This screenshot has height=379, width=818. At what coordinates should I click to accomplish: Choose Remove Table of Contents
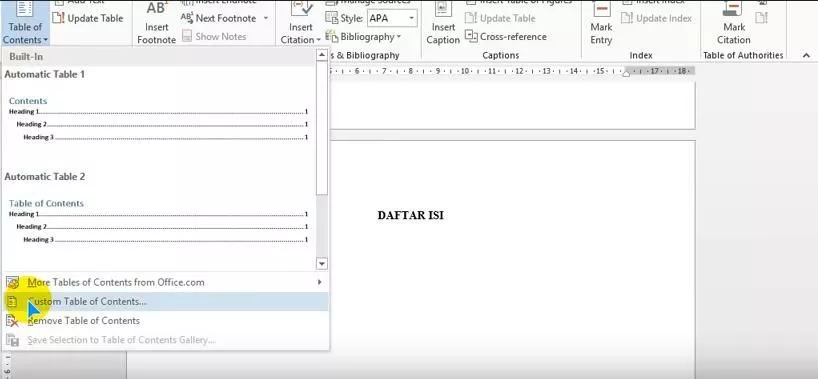pyautogui.click(x=165, y=321)
